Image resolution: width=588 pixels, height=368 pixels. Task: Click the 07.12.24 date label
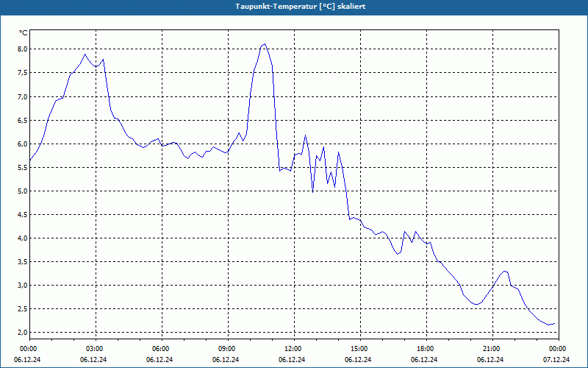pyautogui.click(x=556, y=360)
